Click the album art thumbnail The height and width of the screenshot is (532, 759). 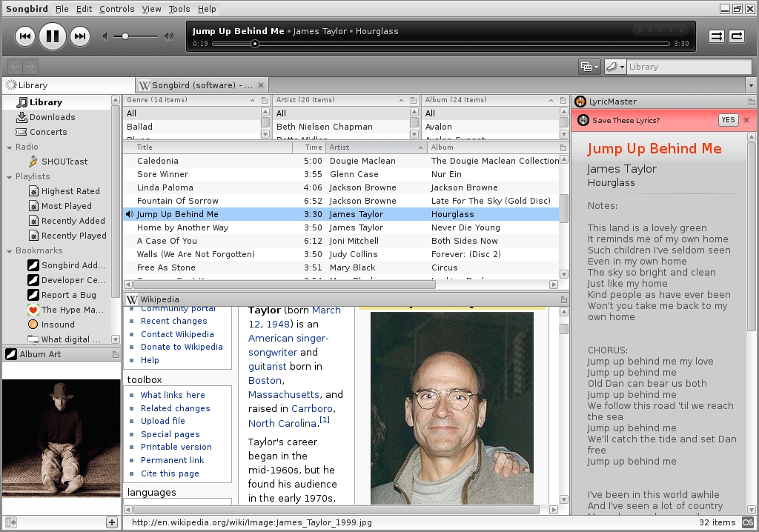61,438
